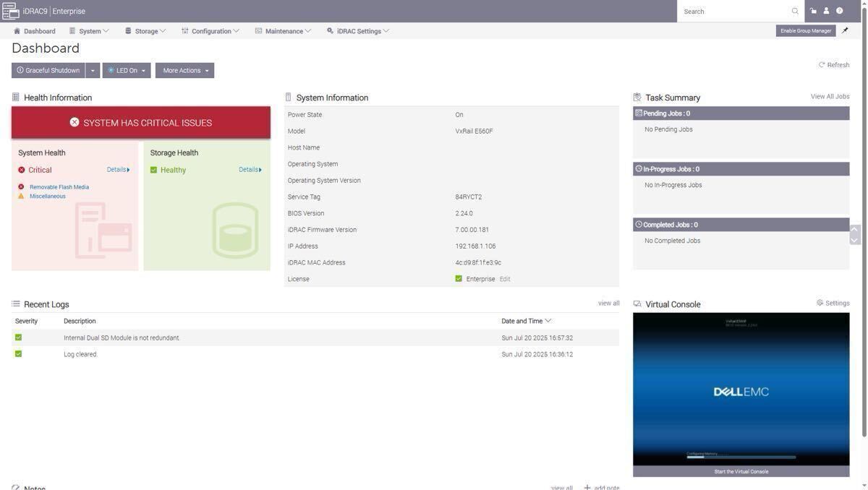Click the open padlock icon in the header
This screenshot has width=868, height=490.
point(813,11)
